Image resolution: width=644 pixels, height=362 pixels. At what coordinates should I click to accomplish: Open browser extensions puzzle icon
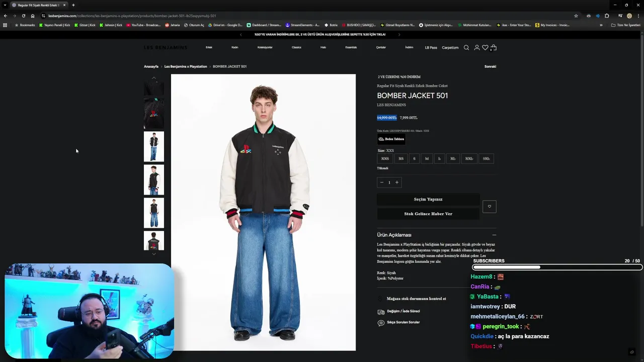pos(607,16)
